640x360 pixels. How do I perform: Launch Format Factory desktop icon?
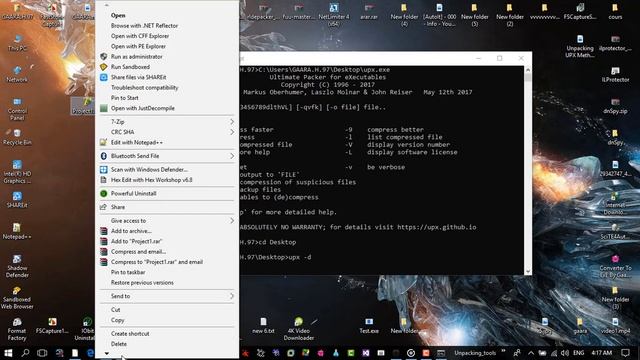coord(17,329)
